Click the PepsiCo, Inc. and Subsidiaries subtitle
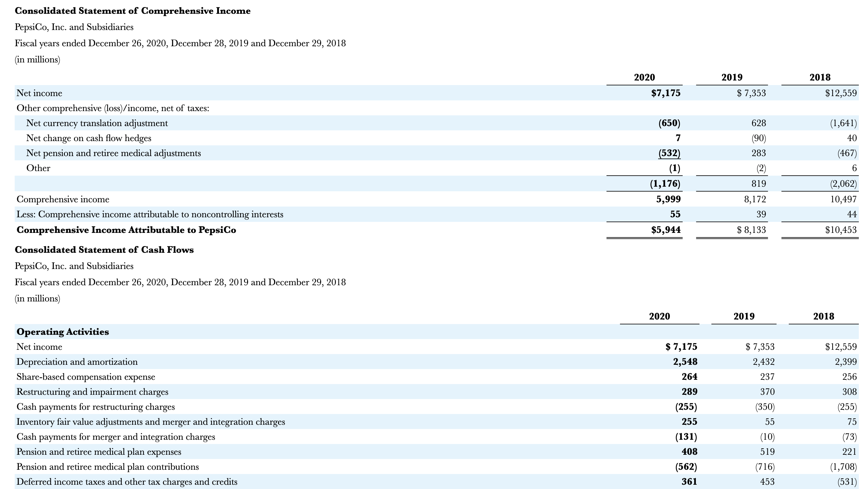Viewport: 868px width, 489px height. [74, 27]
